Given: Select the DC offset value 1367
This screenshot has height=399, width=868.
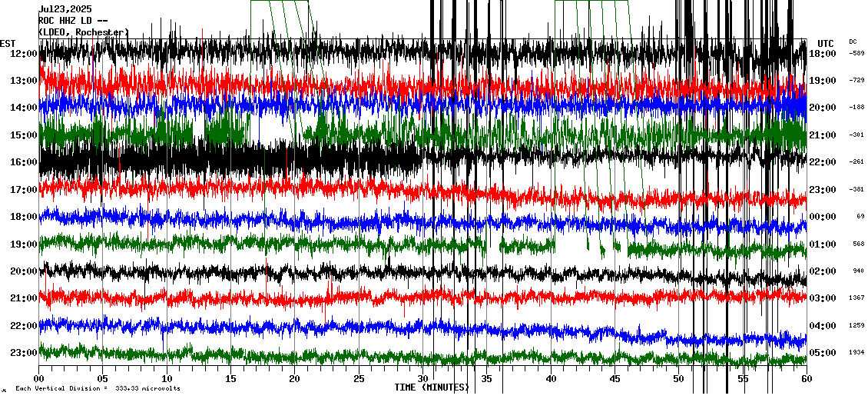Looking at the screenshot, I should (858, 298).
